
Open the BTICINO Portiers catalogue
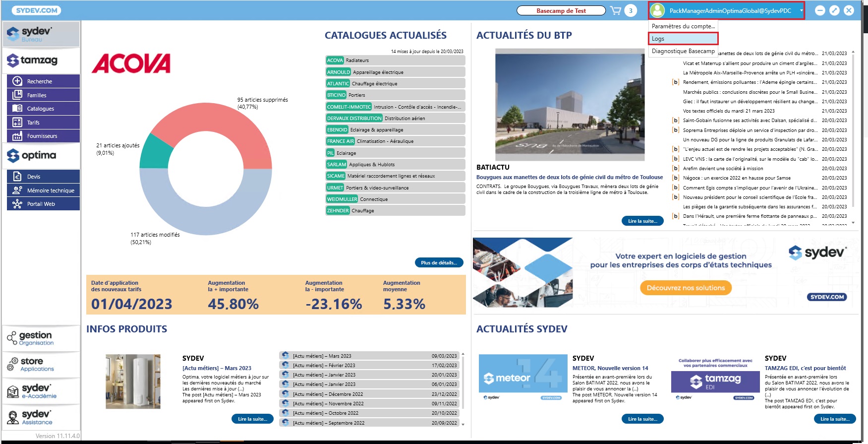(x=395, y=95)
